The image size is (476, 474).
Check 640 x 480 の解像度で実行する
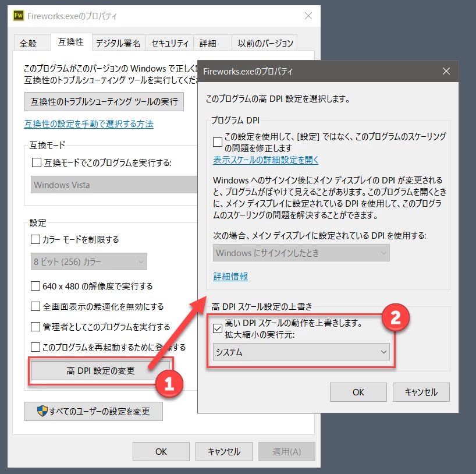(x=35, y=286)
